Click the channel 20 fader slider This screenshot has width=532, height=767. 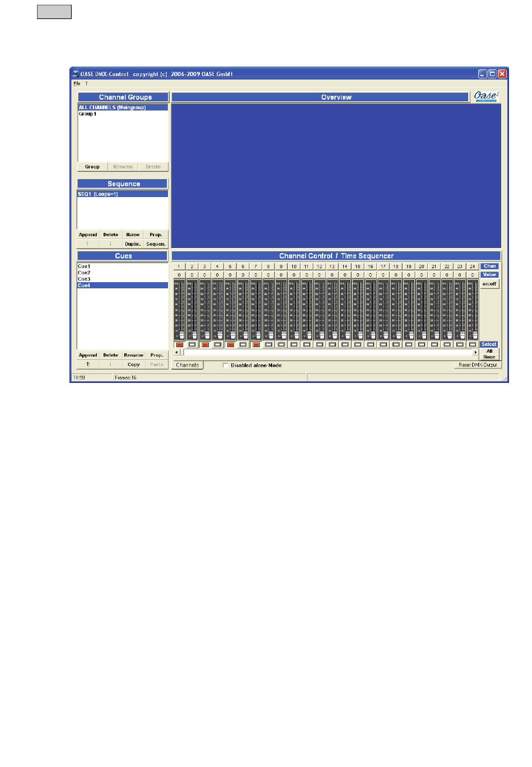coord(424,334)
